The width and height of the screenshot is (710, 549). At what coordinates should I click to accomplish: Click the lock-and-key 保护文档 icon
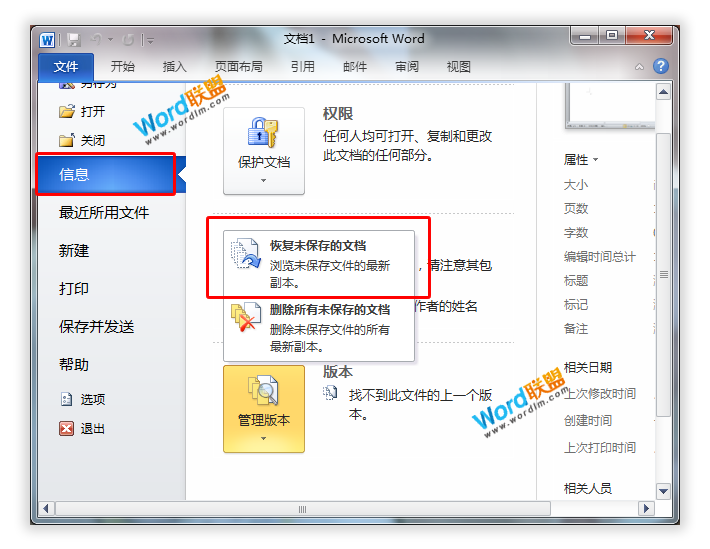263,132
